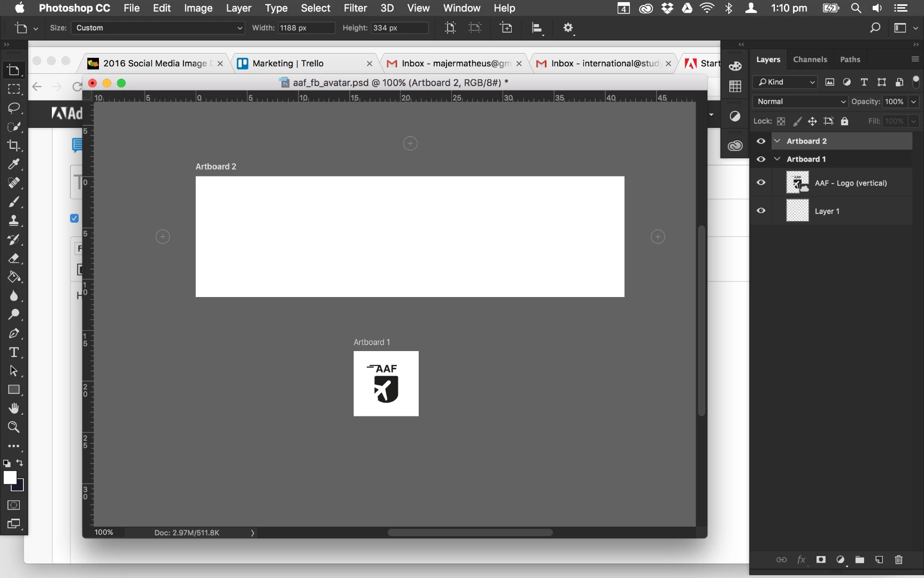Open the Opacity slider dropdown arrow
Image resolution: width=924 pixels, height=578 pixels.
[x=914, y=102]
